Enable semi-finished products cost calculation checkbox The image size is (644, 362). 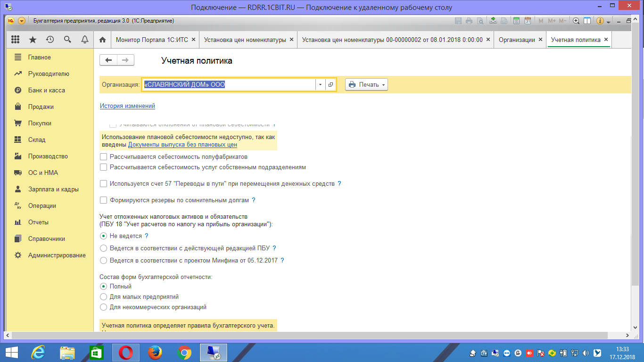pyautogui.click(x=104, y=157)
